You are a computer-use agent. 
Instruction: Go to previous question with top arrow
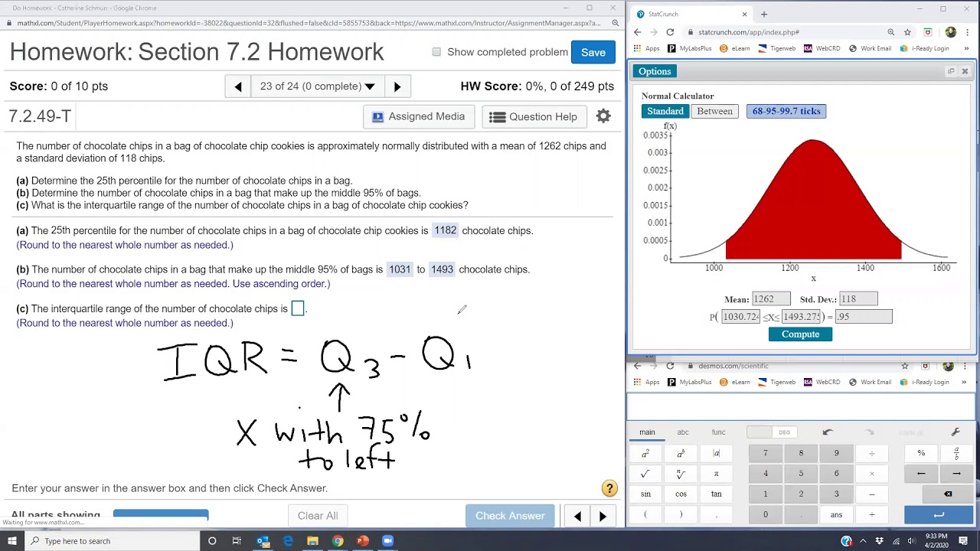coord(238,86)
